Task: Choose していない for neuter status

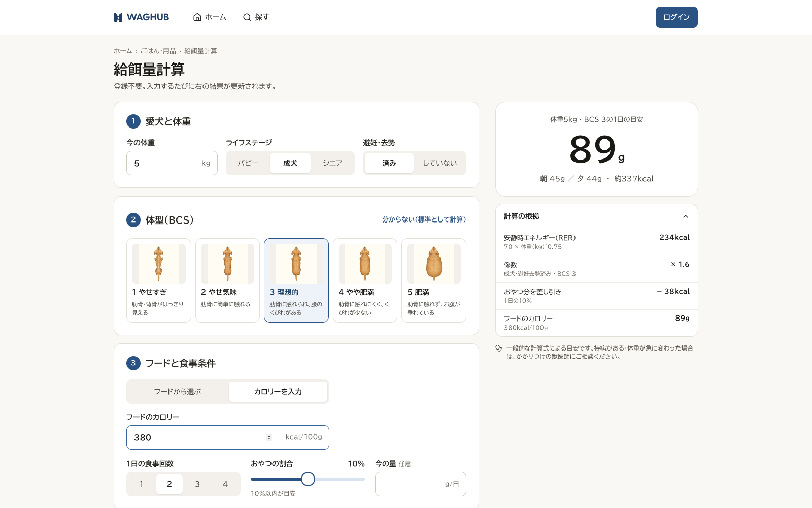Action: pos(440,163)
